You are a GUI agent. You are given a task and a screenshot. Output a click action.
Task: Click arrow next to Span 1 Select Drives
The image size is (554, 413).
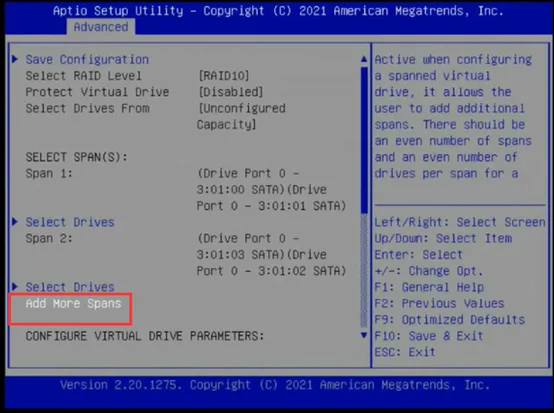[x=15, y=222]
